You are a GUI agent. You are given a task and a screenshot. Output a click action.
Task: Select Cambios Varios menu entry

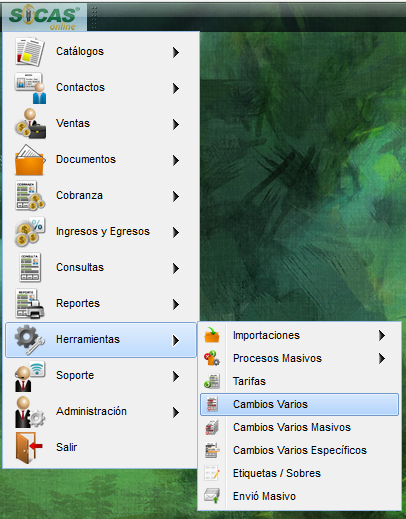299,404
